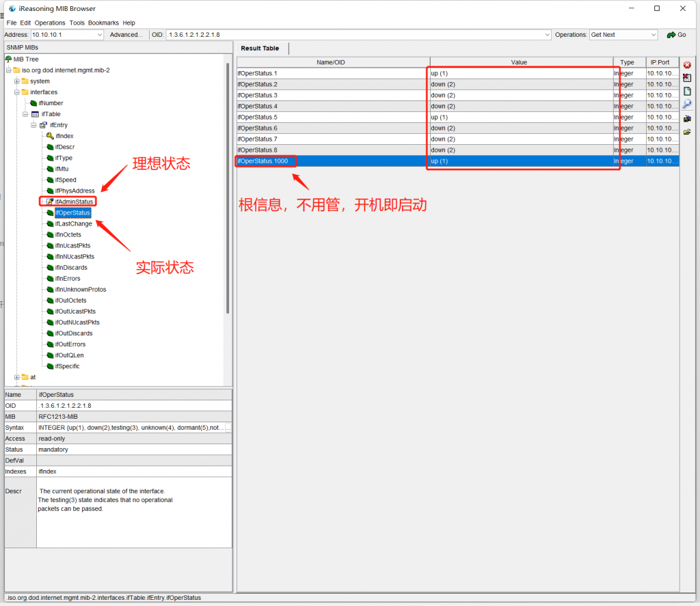Screen dimensions: 700x606
Task: Collapse the ifEntry node
Action: pyautogui.click(x=33, y=125)
